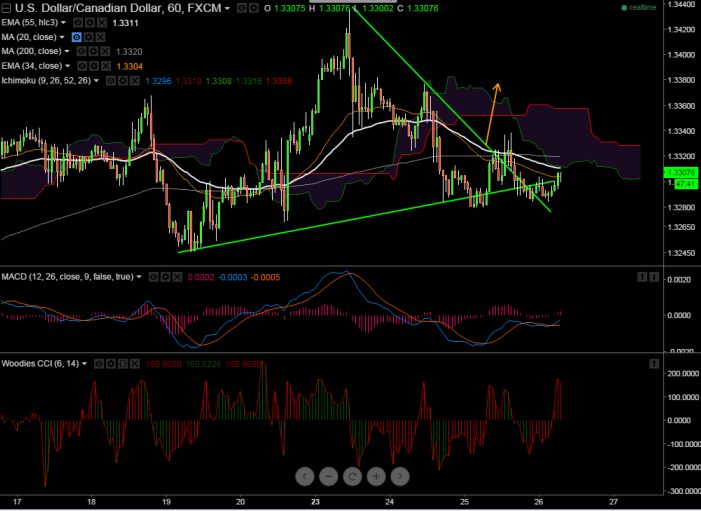701x511 pixels.
Task: Expand the MA (20, close) dropdown arrow
Action: (62, 37)
